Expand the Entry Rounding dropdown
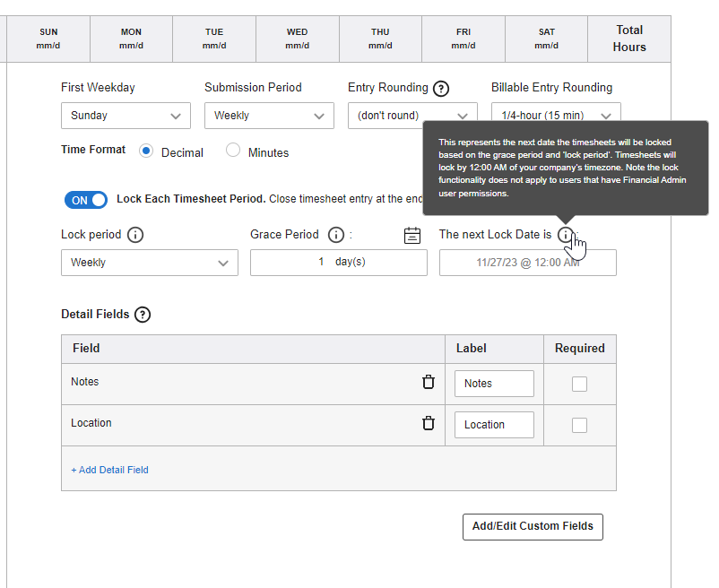The width and height of the screenshot is (719, 588). 412,116
